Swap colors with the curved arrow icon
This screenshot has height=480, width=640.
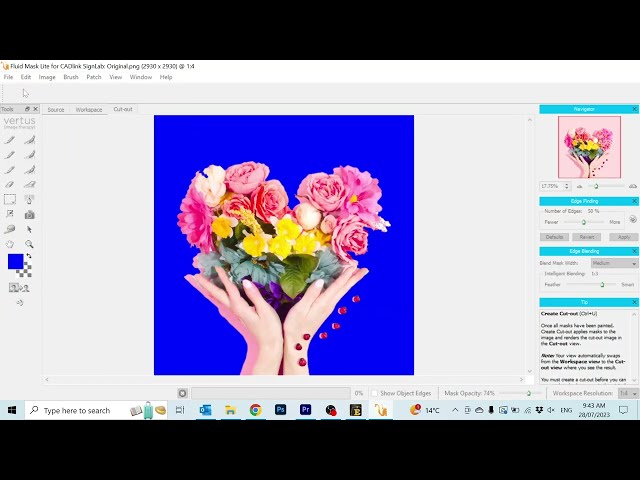tap(29, 256)
